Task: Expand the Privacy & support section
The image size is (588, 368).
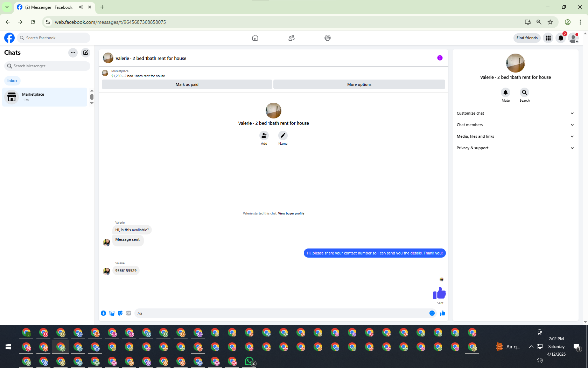Action: pyautogui.click(x=516, y=148)
